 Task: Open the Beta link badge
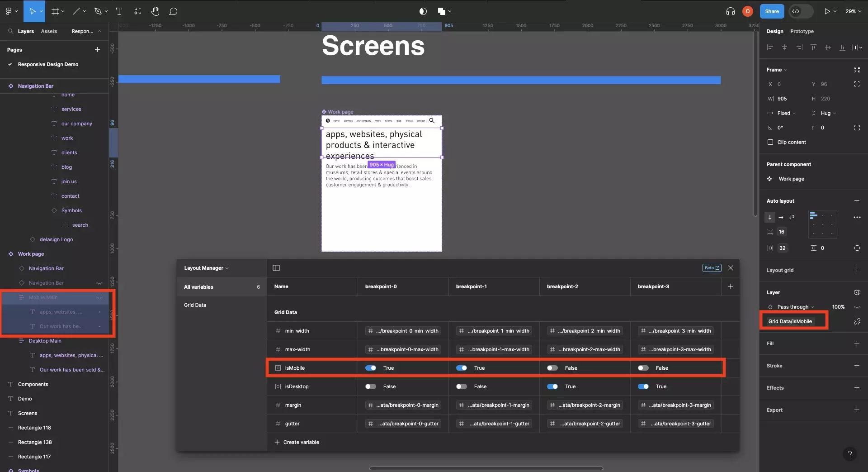point(712,268)
